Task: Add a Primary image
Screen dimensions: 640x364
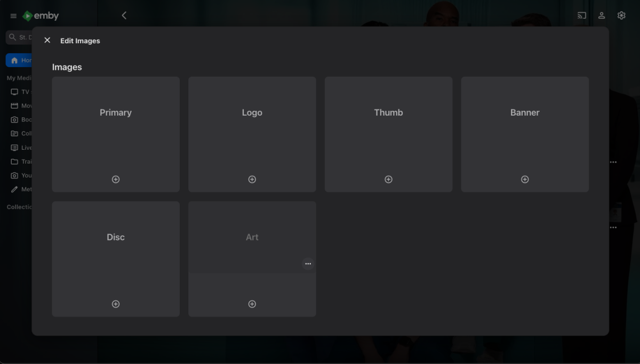Action: 116,180
